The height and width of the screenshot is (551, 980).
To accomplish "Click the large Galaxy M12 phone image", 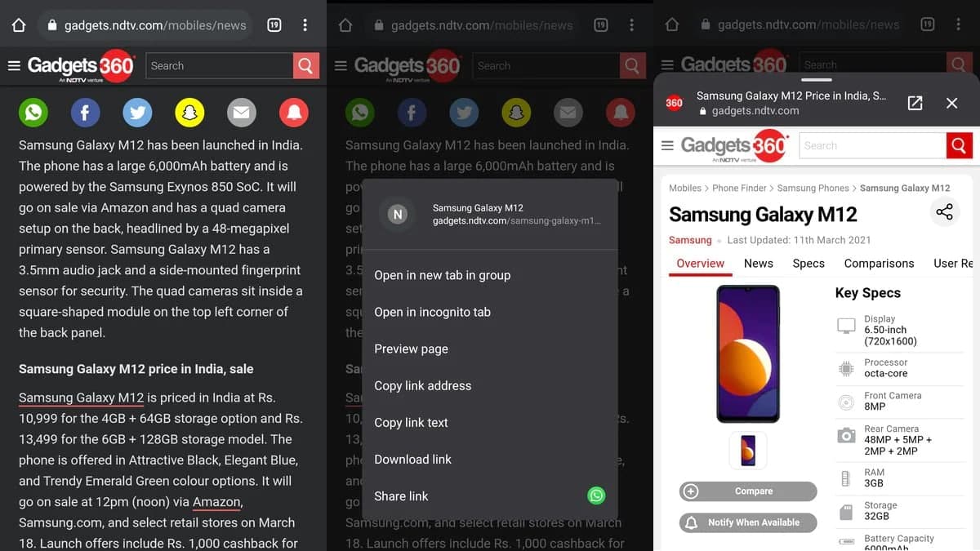I will [748, 353].
